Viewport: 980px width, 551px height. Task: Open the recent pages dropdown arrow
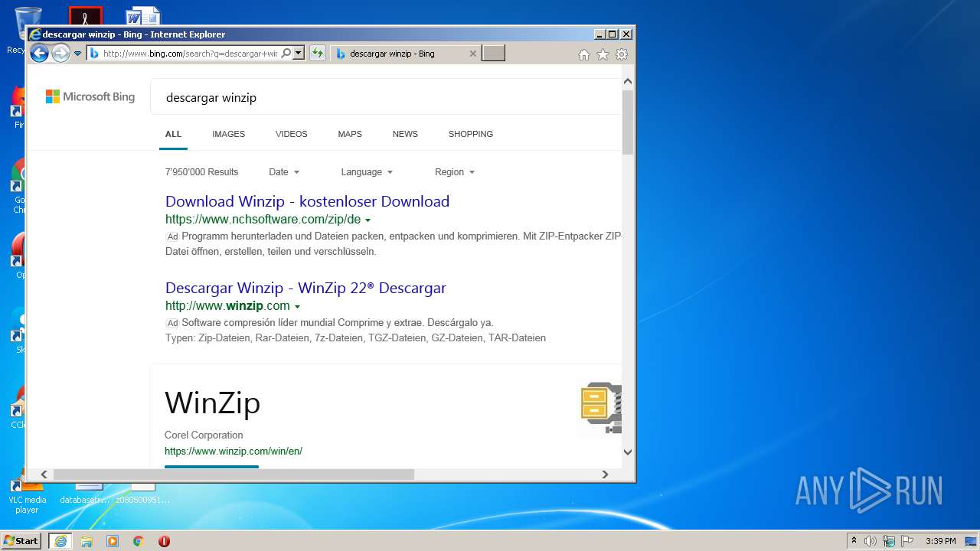point(77,54)
